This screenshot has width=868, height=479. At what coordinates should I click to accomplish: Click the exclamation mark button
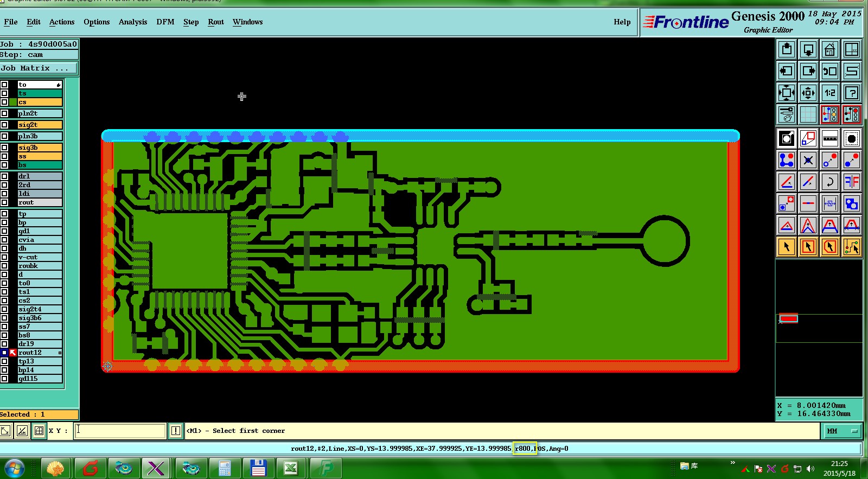pyautogui.click(x=175, y=431)
